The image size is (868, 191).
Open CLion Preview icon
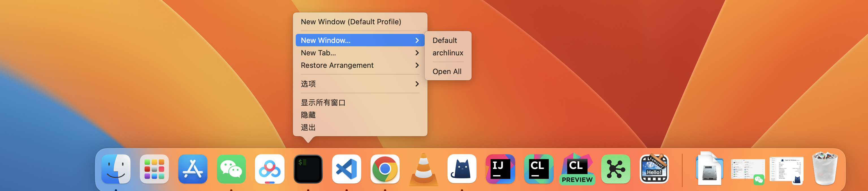click(x=577, y=169)
